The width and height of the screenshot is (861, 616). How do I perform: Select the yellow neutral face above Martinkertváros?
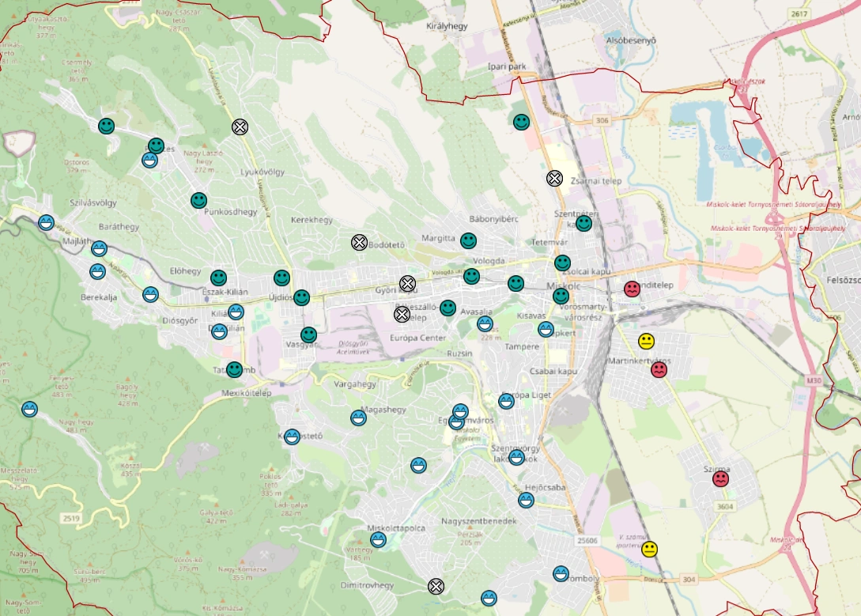647,342
